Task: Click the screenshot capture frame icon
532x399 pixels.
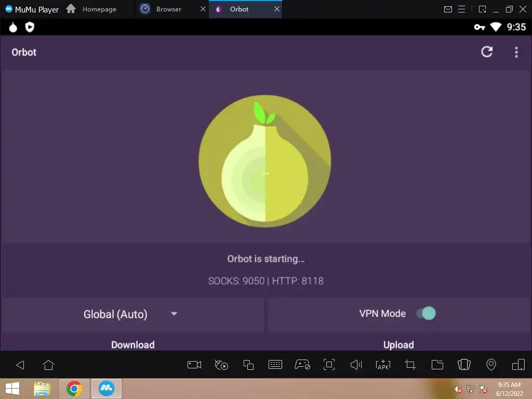Action: coord(329,365)
